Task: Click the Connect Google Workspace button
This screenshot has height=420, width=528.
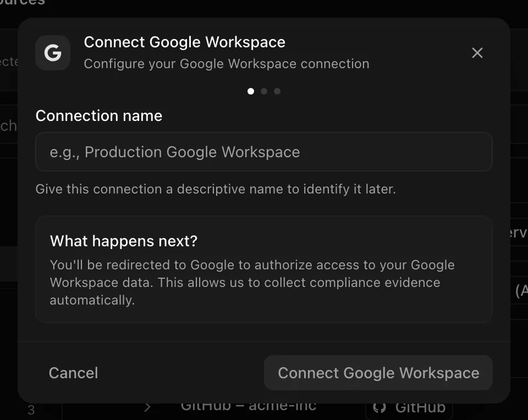Action: (x=378, y=373)
